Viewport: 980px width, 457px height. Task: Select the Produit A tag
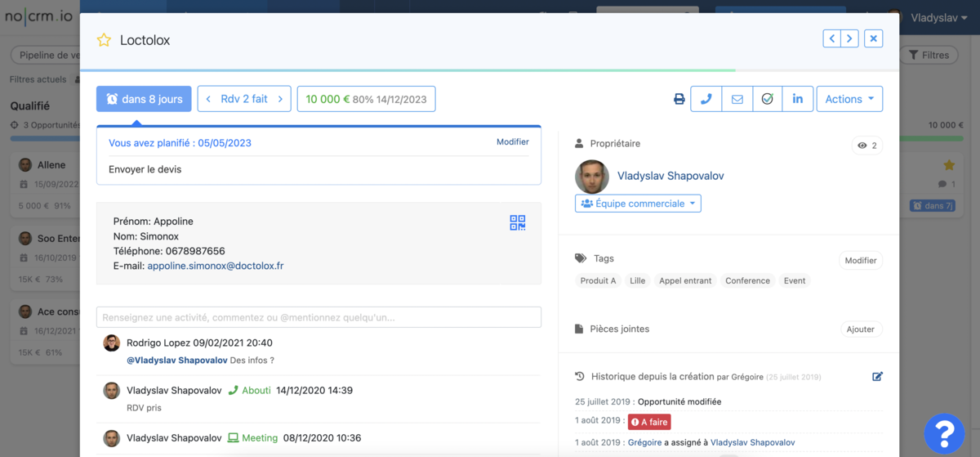point(599,280)
